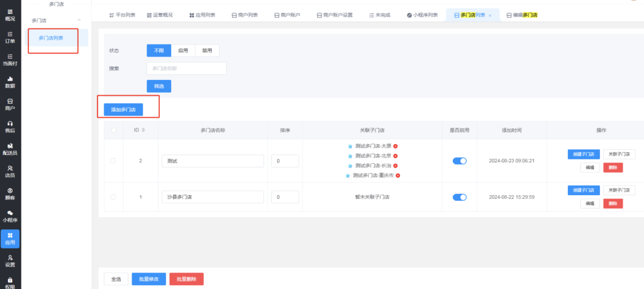The height and width of the screenshot is (289, 644).
Task: Filter status by 禁用
Action: tap(207, 50)
